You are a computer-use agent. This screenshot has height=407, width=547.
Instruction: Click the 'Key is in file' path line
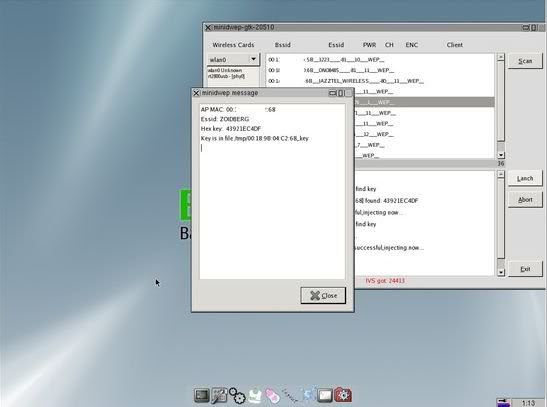click(255, 138)
